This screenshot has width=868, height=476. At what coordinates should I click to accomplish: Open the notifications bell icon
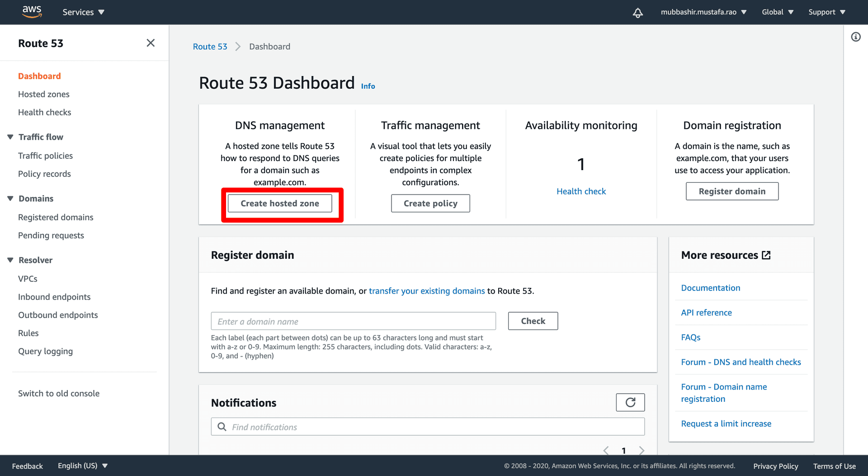coord(637,12)
